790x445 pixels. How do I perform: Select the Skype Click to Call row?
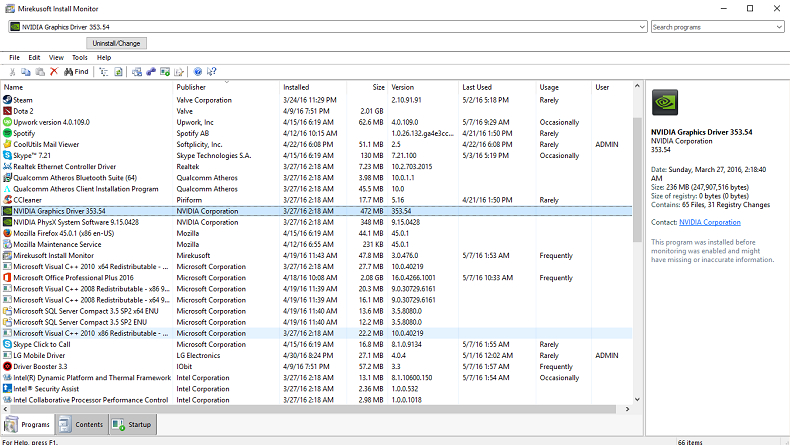pos(316,344)
